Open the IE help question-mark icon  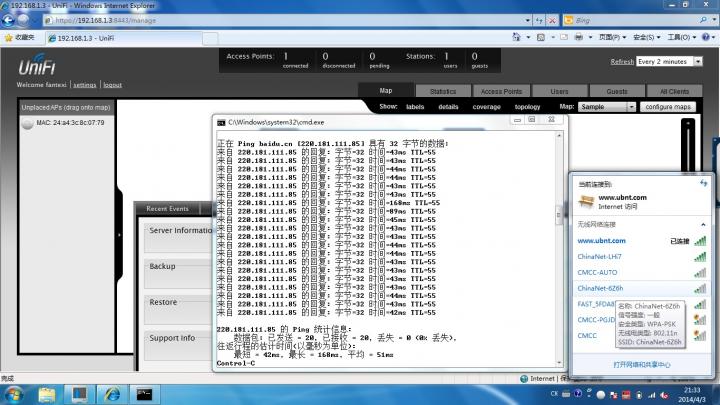[x=706, y=37]
